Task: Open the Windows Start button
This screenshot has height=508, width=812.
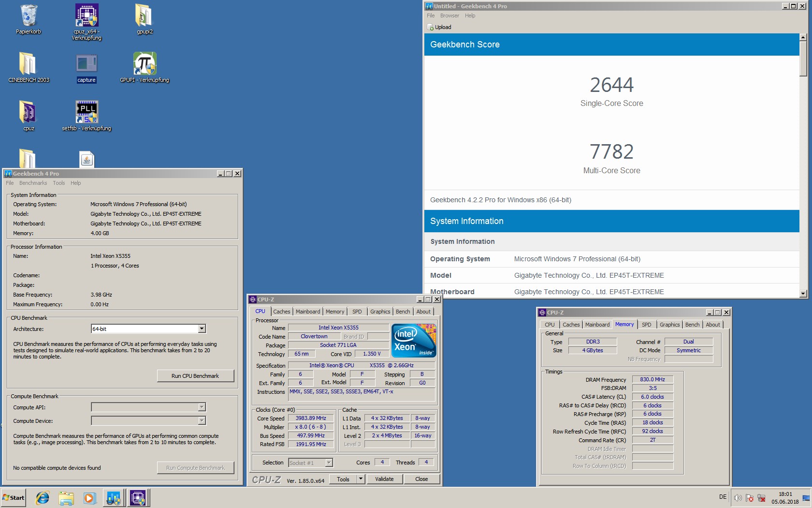Action: [14, 498]
